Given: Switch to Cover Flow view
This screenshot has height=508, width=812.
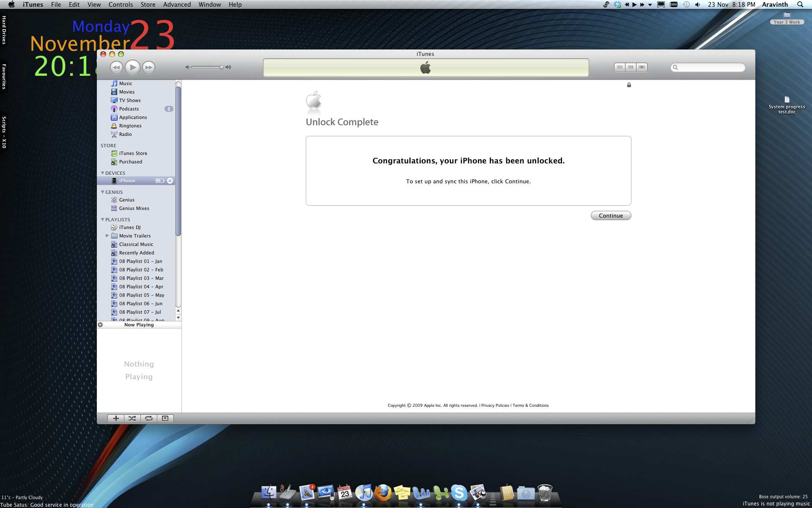Looking at the screenshot, I should 642,67.
